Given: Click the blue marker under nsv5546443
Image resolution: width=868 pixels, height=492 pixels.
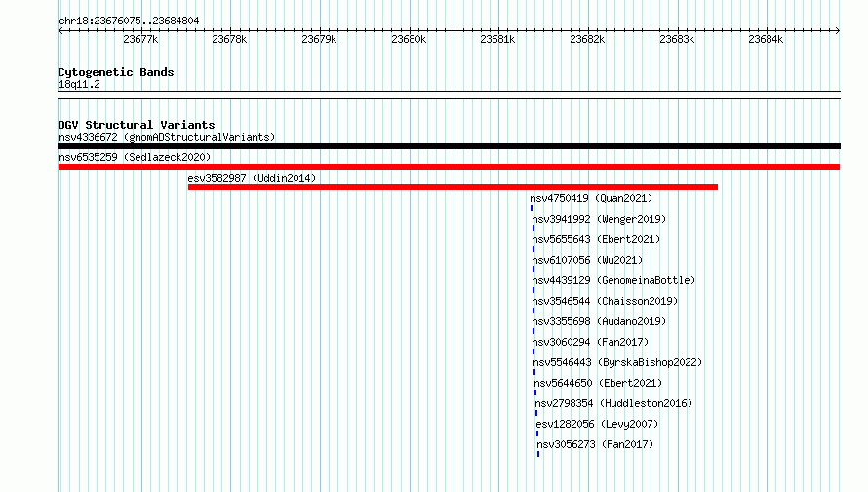Looking at the screenshot, I should [x=534, y=372].
